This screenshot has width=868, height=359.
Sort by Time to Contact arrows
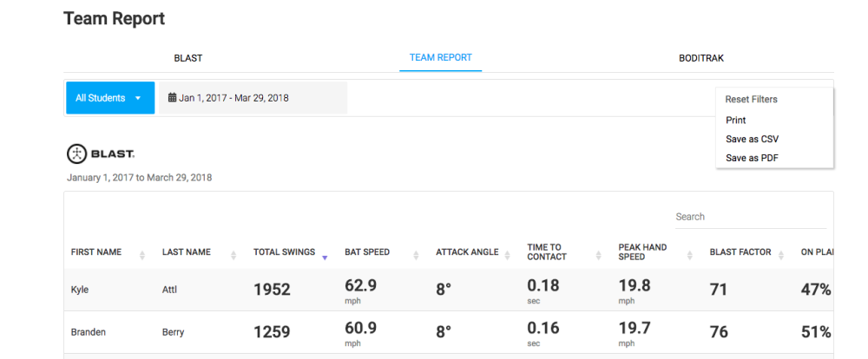pyautogui.click(x=598, y=255)
